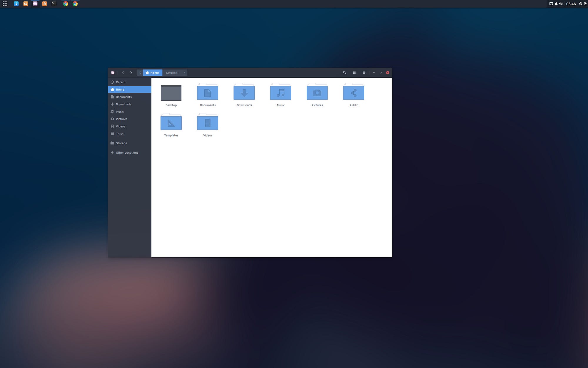
Task: Launch the Terminal from the top panel
Action: click(x=54, y=4)
